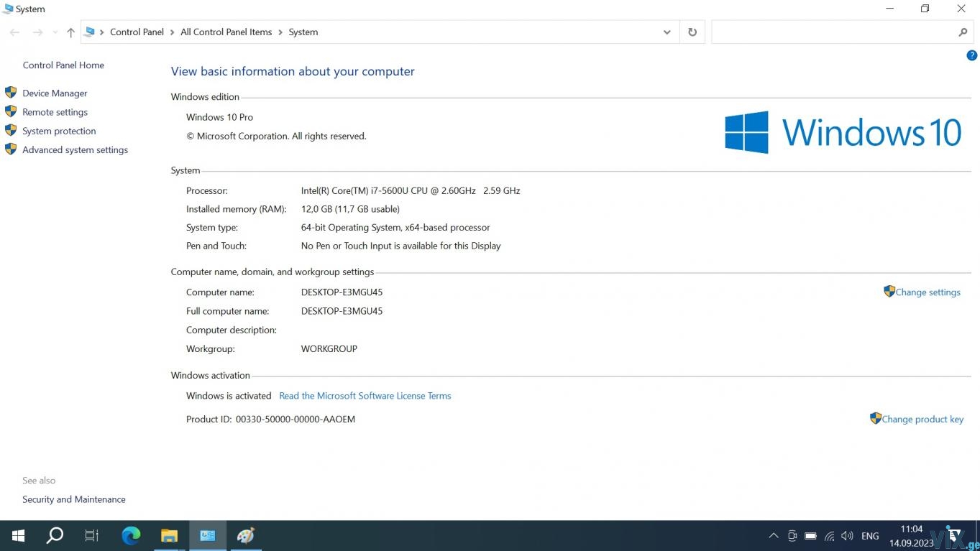Viewport: 980px width, 551px height.
Task: Open Control Panel Home
Action: click(x=63, y=65)
